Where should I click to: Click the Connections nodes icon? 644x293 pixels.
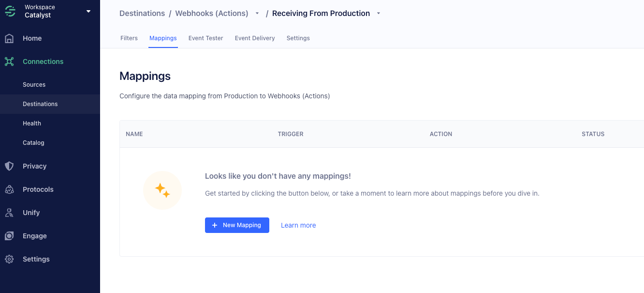[x=9, y=62]
